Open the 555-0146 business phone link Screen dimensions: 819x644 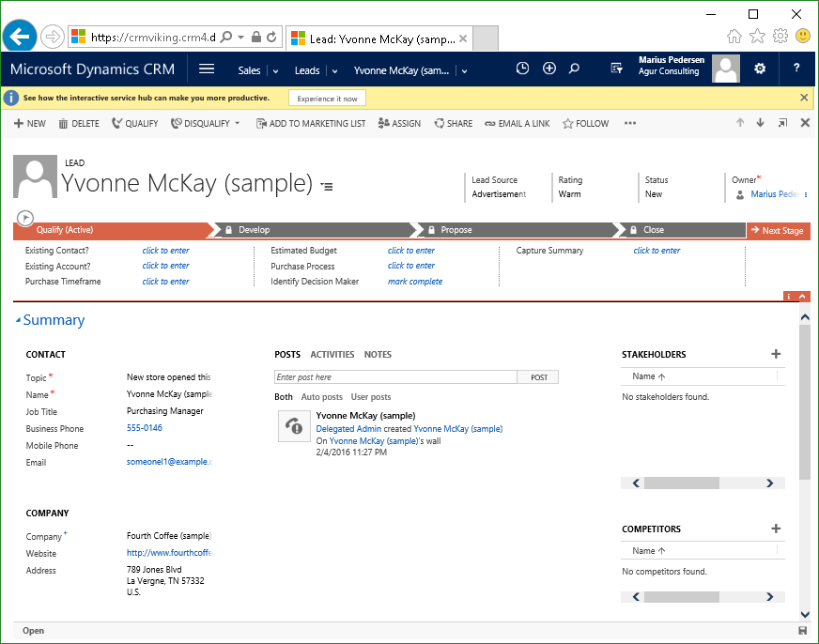[144, 428]
